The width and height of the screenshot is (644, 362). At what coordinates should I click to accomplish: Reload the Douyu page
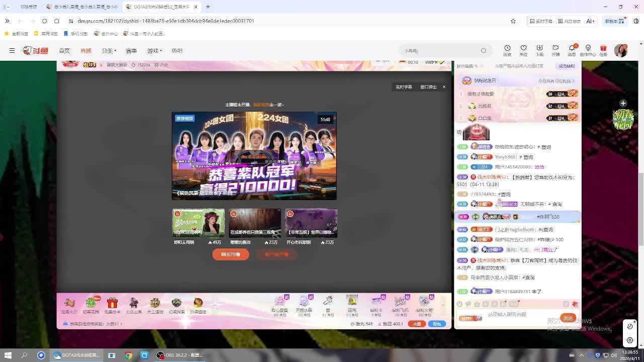[44, 21]
